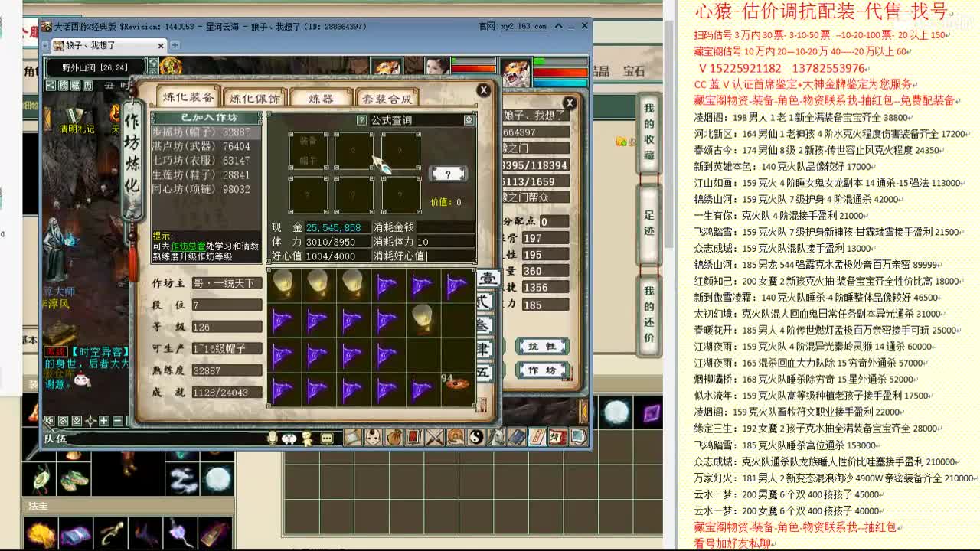Click the red health bar of character

tap(473, 69)
